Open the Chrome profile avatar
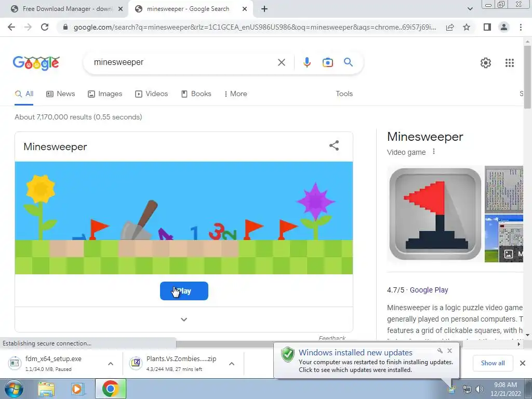This screenshot has width=532, height=399. coord(504,27)
